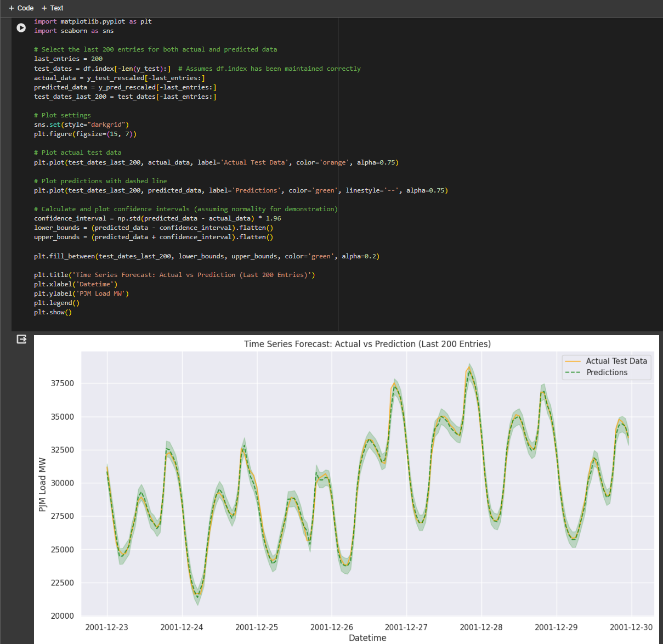Click the 'Datetime' x-axis label
This screenshot has width=663, height=644.
pos(367,637)
